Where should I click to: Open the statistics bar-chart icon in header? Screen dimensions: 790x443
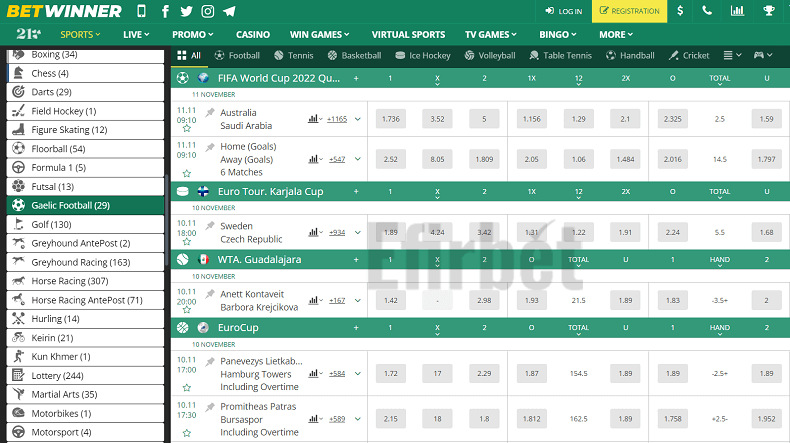tap(737, 11)
